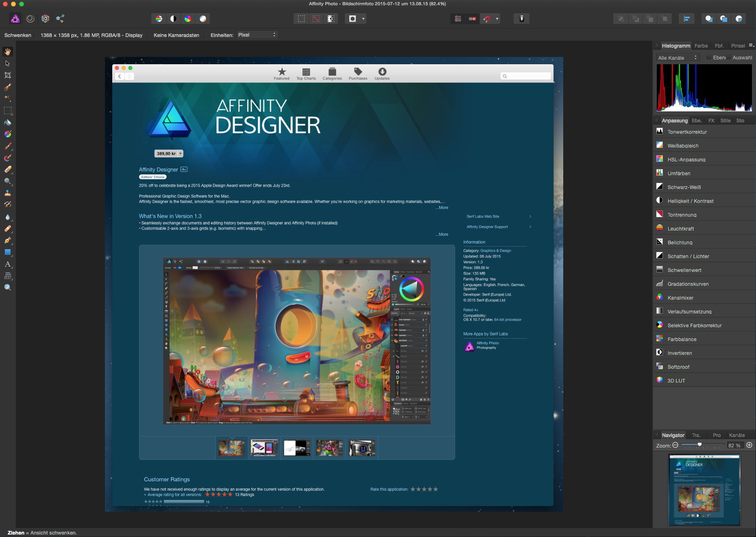This screenshot has height=537, width=756.
Task: Add an HSL-Anpassung adjustment
Action: (704, 159)
